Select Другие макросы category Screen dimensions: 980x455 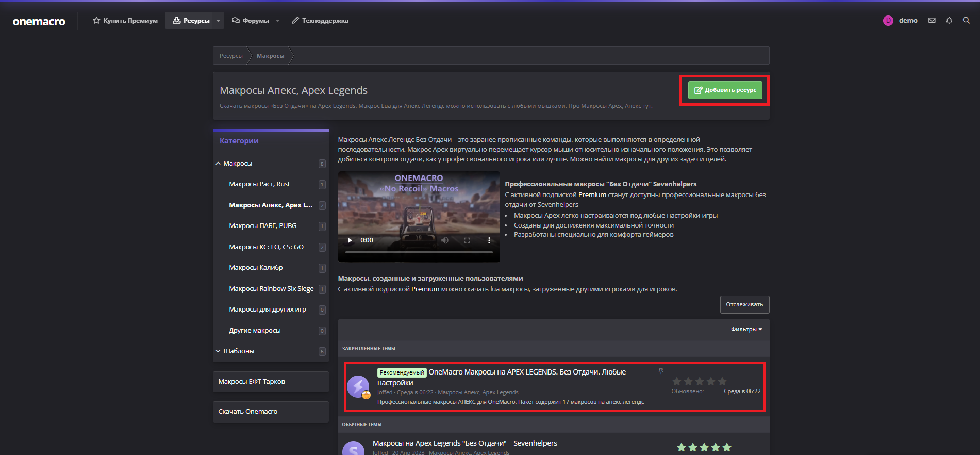pos(255,331)
